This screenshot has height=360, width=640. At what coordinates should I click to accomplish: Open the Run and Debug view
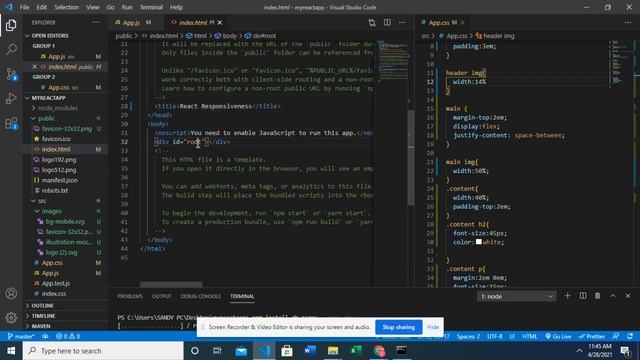click(11, 98)
